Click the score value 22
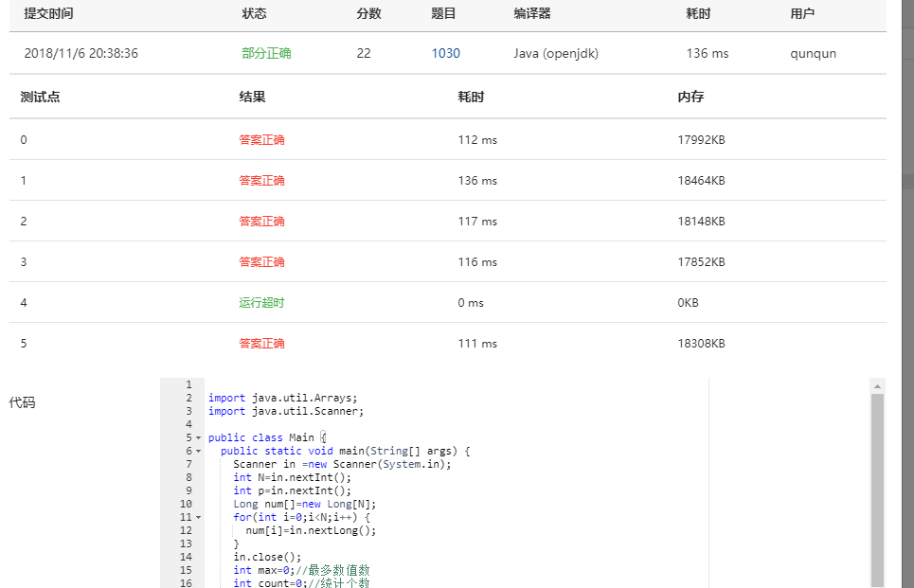914x588 pixels. click(x=364, y=53)
